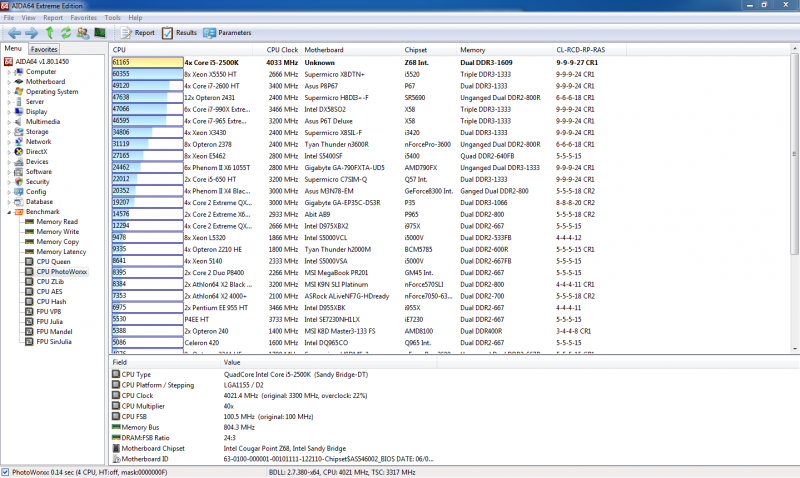Viewport: 800px width, 478px height.
Task: Click the green Up arrow icon
Action: pos(49,33)
